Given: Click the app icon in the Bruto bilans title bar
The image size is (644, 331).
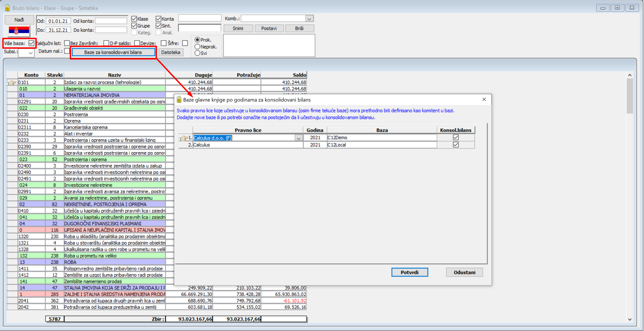Looking at the screenshot, I should pos(7,8).
